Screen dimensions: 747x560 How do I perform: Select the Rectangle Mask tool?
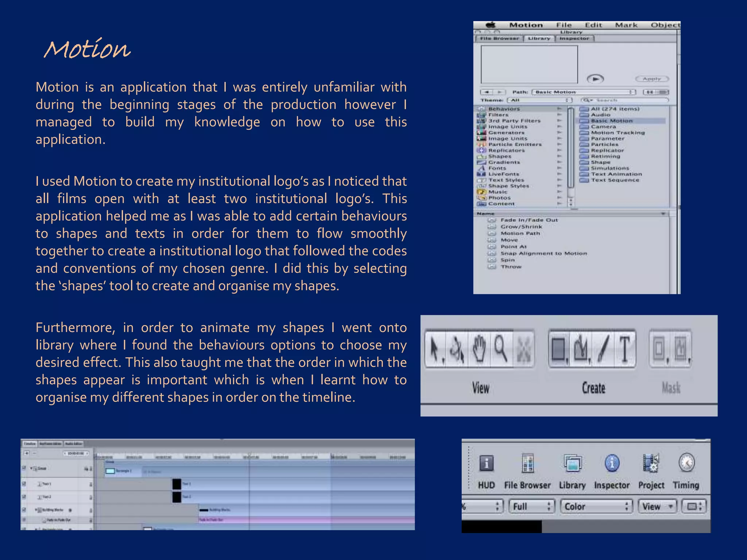point(659,349)
